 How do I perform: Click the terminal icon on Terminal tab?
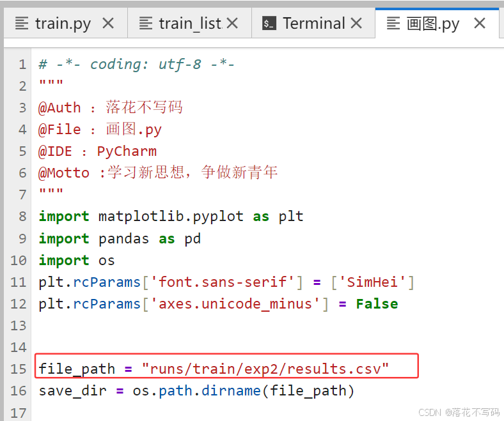269,24
